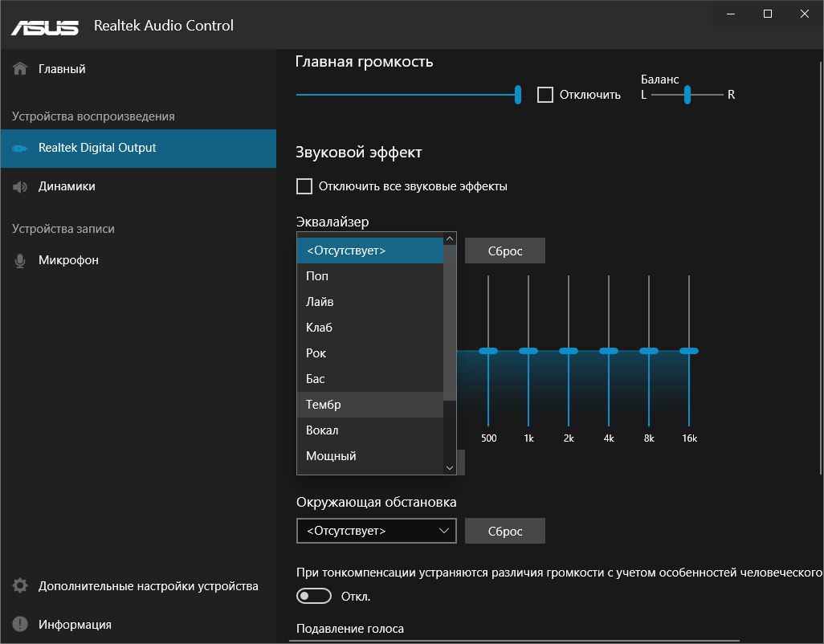Click Сброс next to Окружающая обстановка
Image resolution: width=824 pixels, height=644 pixels.
pyautogui.click(x=504, y=531)
